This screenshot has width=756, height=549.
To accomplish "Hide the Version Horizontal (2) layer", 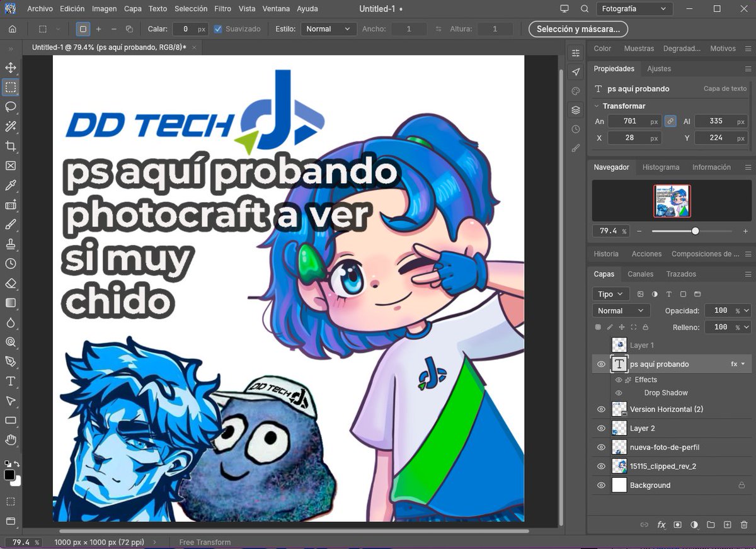I will pos(601,409).
